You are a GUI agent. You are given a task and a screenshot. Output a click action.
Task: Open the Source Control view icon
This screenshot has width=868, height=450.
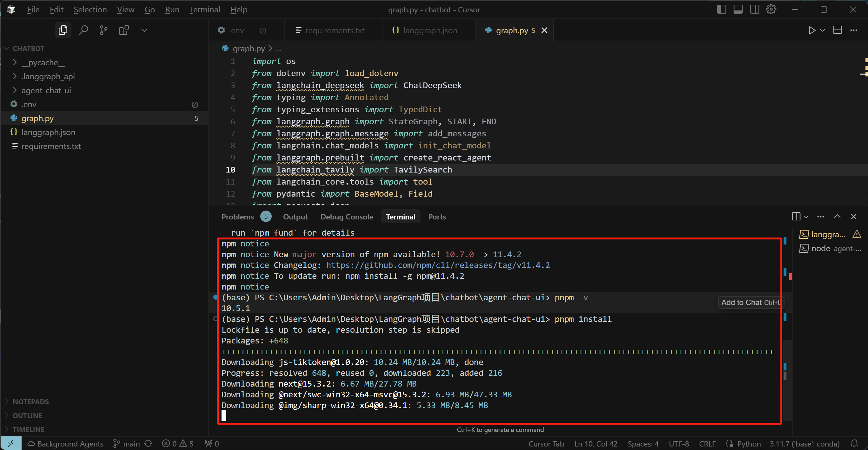click(x=104, y=30)
